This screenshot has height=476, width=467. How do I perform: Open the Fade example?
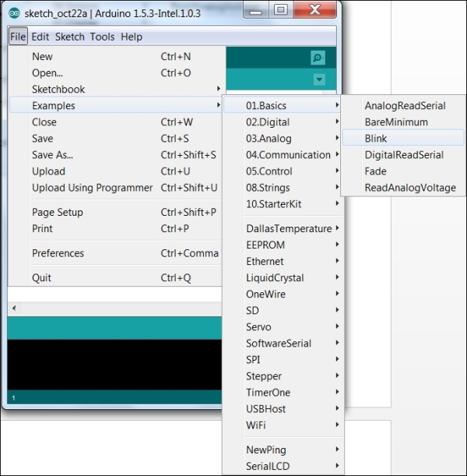tap(403, 171)
